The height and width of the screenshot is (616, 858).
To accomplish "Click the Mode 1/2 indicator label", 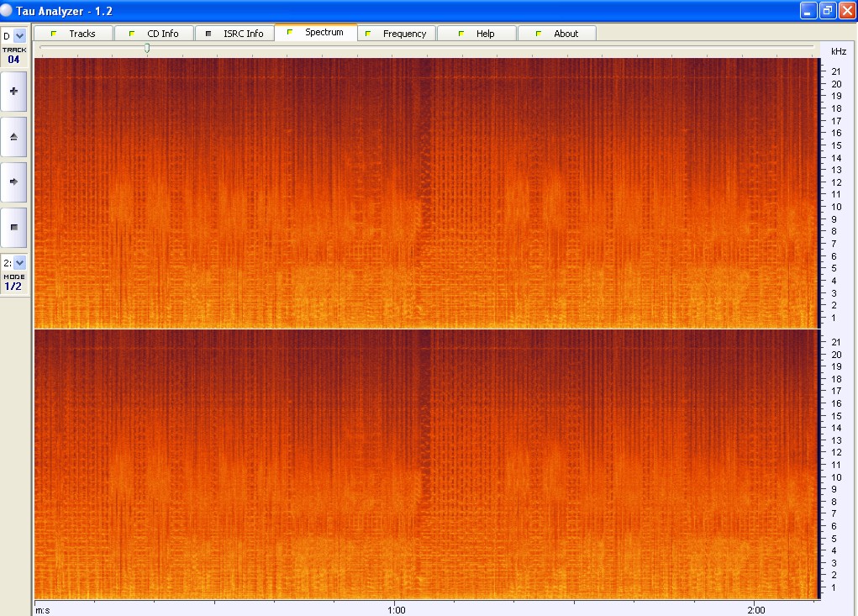I will 13,282.
